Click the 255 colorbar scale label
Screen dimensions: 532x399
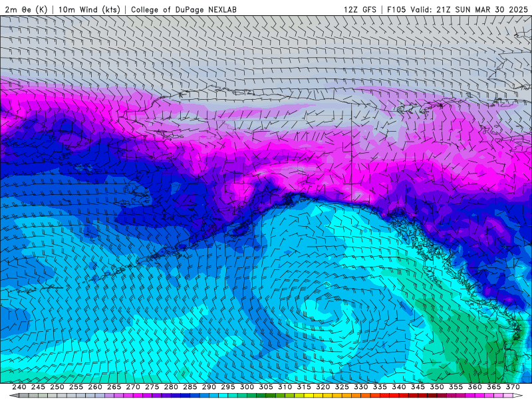(76, 387)
